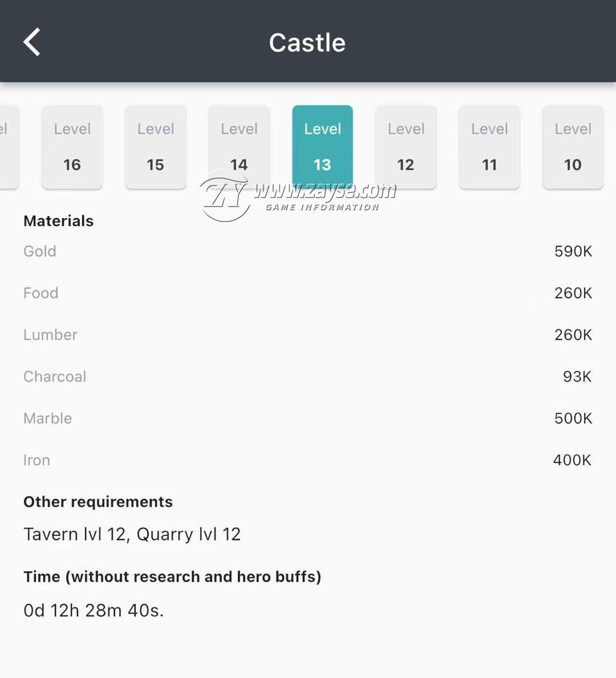Select the Level 15 tab
The image size is (616, 678).
coord(156,147)
